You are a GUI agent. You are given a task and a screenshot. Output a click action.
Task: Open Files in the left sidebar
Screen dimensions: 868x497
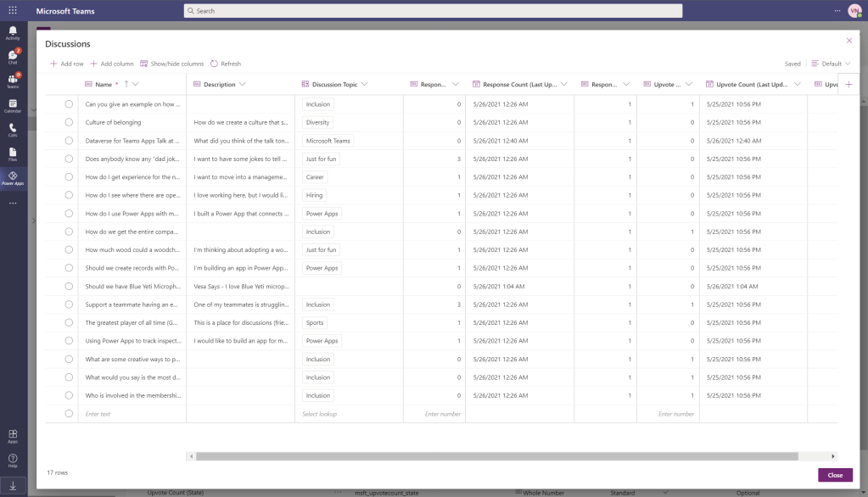(13, 154)
